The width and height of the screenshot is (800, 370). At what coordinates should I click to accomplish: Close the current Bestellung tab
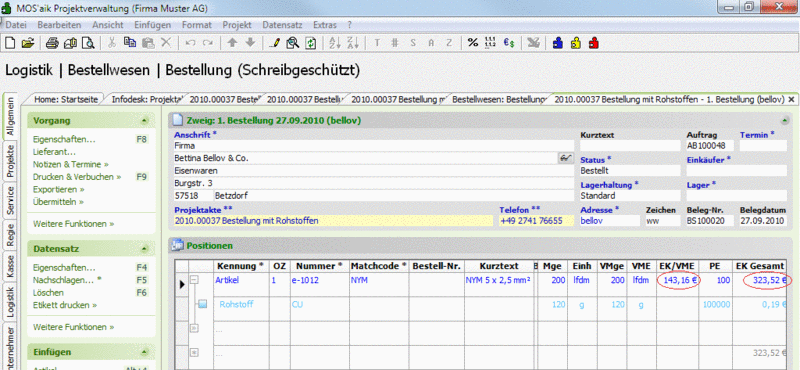pos(791,99)
